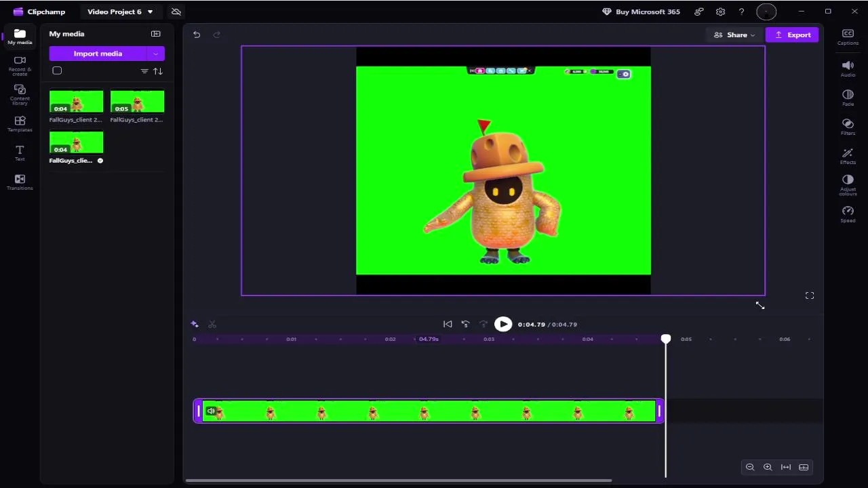Click the Import media button
Screen dimensions: 868x488
pos(98,54)
